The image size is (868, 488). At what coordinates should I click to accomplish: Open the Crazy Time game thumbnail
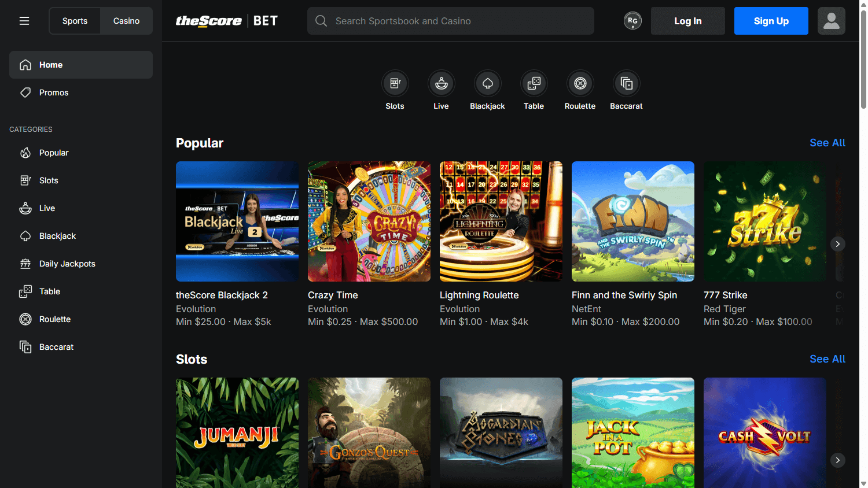[369, 221]
